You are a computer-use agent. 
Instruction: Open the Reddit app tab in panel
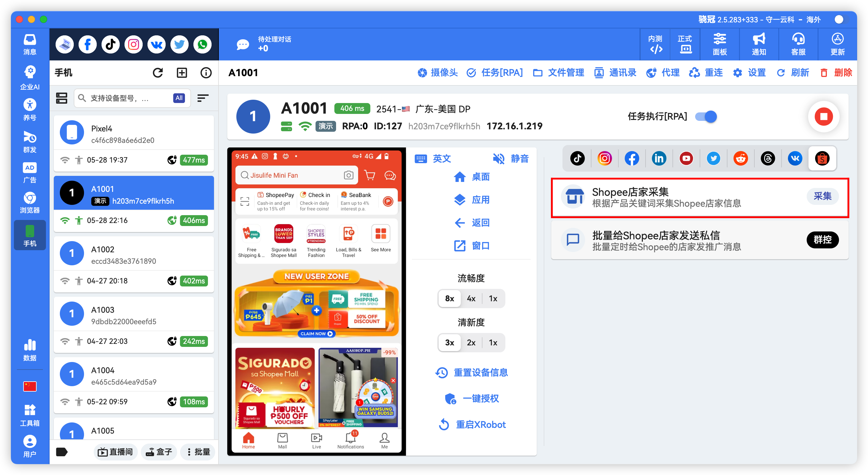coord(741,158)
